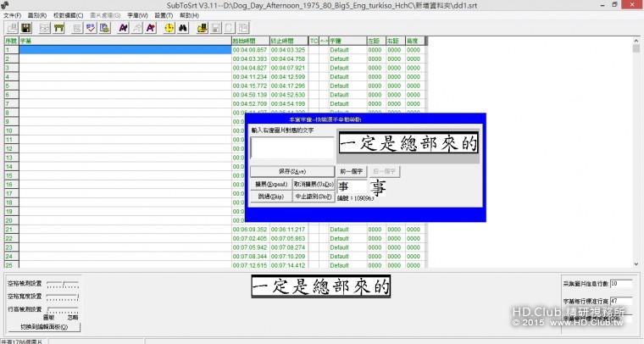Image resolution: width=644 pixels, height=344 pixels.
Task: Click the bottom panel subtitle image preview
Action: (321, 286)
